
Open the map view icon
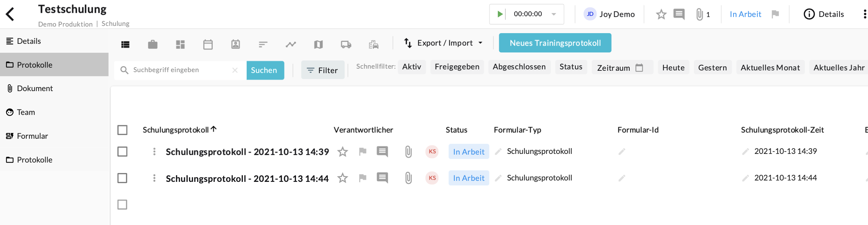(318, 45)
